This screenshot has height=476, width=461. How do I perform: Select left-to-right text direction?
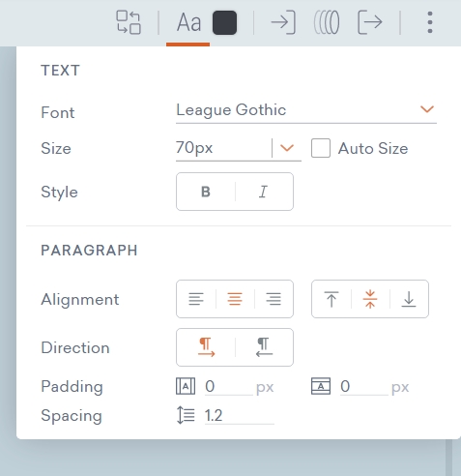pyautogui.click(x=206, y=347)
